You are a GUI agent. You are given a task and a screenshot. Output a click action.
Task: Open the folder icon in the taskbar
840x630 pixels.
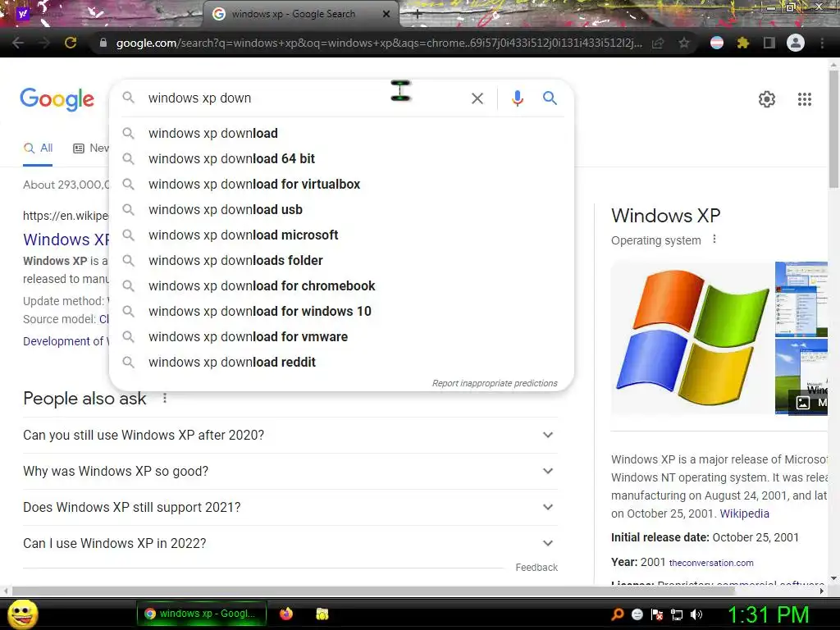[322, 614]
